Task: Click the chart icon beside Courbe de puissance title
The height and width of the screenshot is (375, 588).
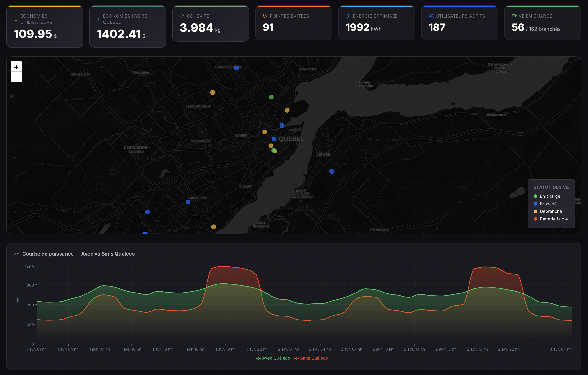Action: pos(17,254)
